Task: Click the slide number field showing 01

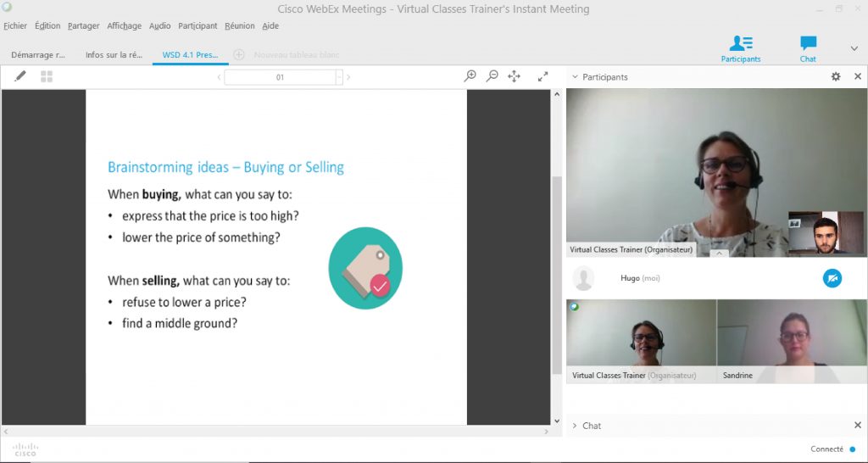Action: 280,77
